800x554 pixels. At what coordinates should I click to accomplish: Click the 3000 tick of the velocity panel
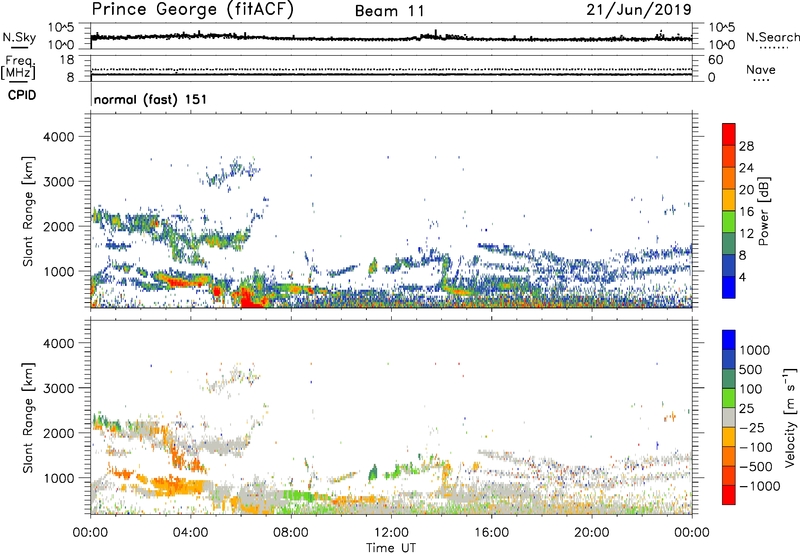click(58, 388)
